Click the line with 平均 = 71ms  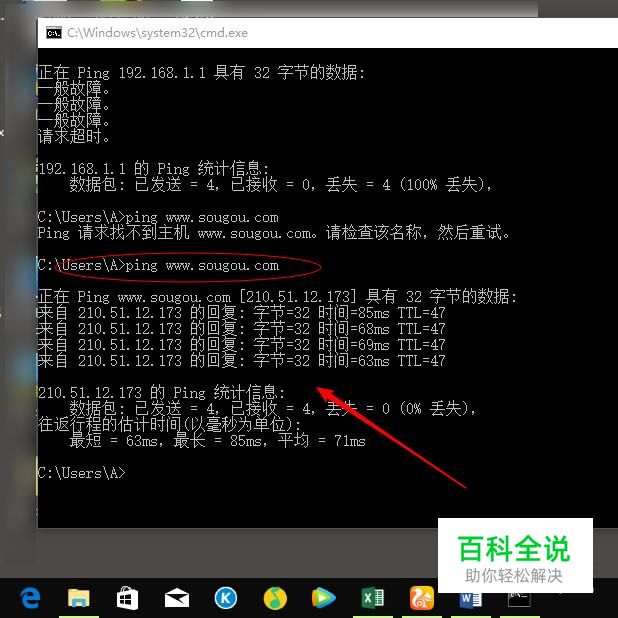218,441
